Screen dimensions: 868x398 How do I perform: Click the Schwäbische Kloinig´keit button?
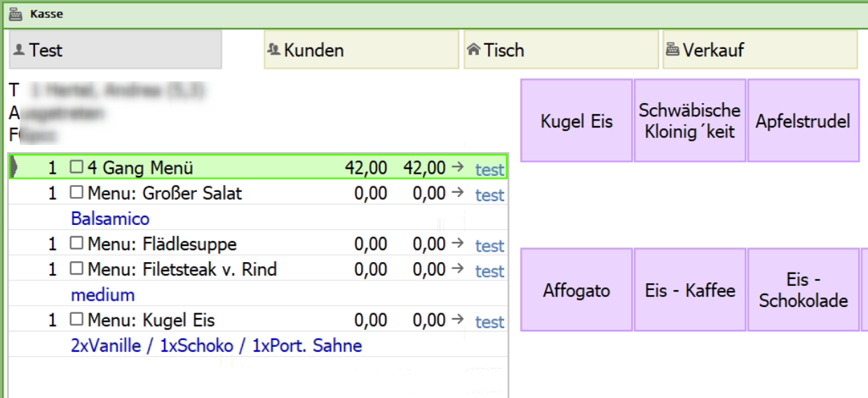click(x=689, y=121)
